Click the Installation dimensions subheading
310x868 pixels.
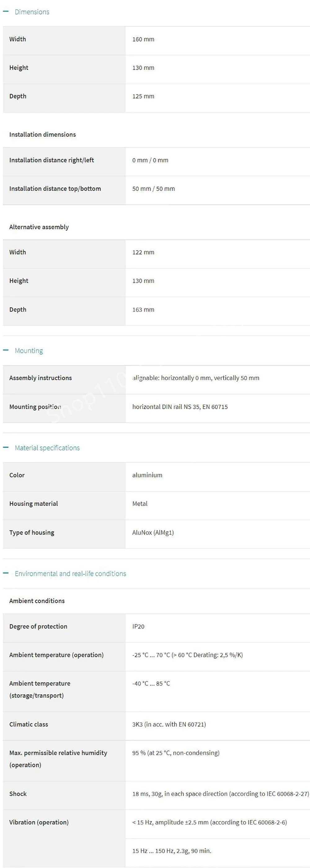pyautogui.click(x=42, y=134)
